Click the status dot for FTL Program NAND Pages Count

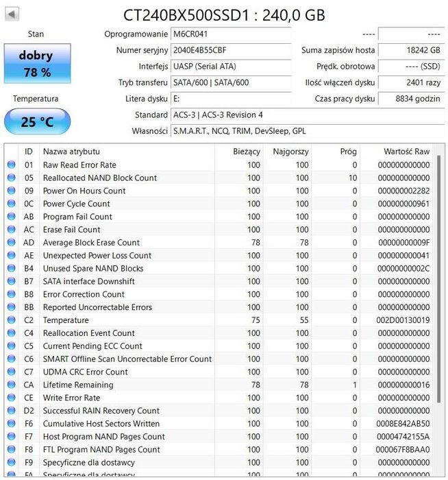click(x=12, y=449)
